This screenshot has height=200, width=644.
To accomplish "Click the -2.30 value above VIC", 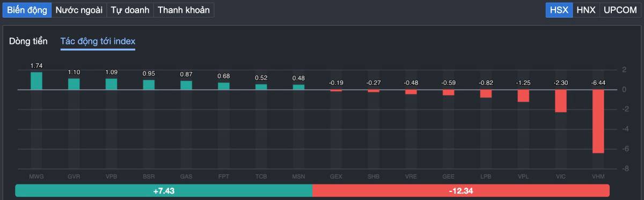I will [x=561, y=83].
